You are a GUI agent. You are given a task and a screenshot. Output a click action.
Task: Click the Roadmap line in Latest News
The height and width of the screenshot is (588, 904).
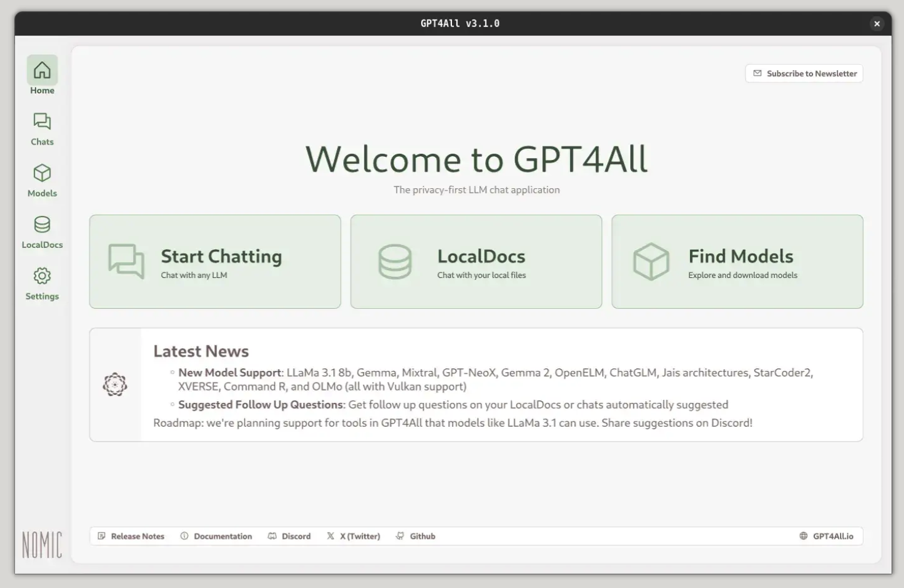[453, 423]
